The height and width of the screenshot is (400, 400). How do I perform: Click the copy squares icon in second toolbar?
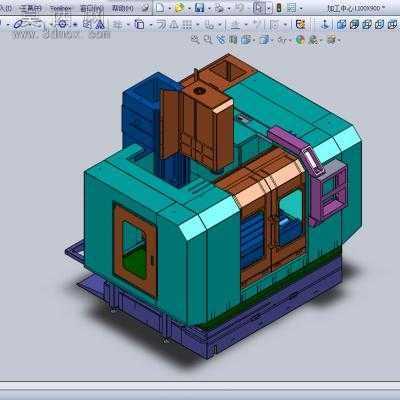click(x=139, y=24)
